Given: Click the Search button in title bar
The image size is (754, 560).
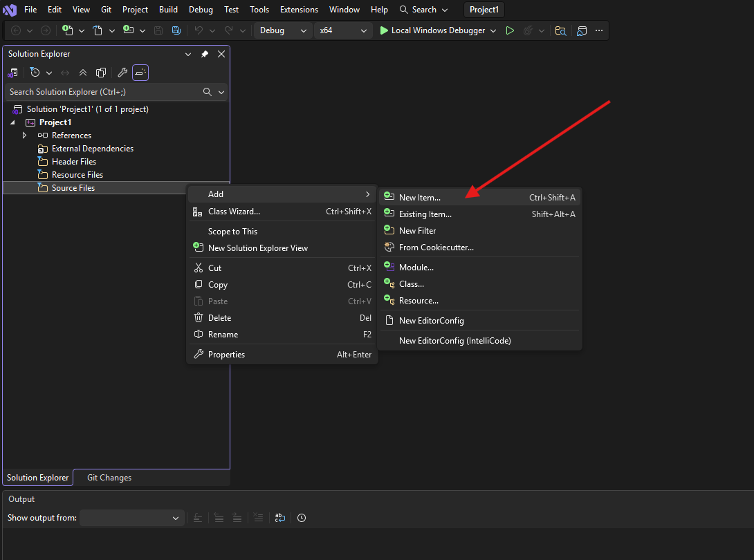Looking at the screenshot, I should tap(423, 10).
